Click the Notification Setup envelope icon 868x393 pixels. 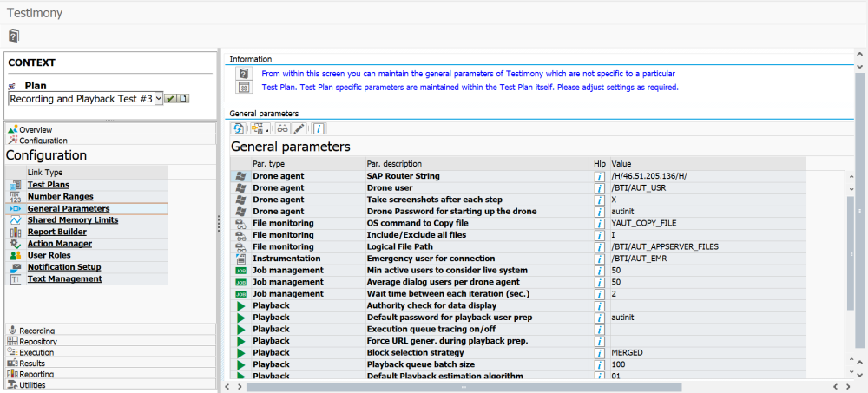tap(16, 267)
